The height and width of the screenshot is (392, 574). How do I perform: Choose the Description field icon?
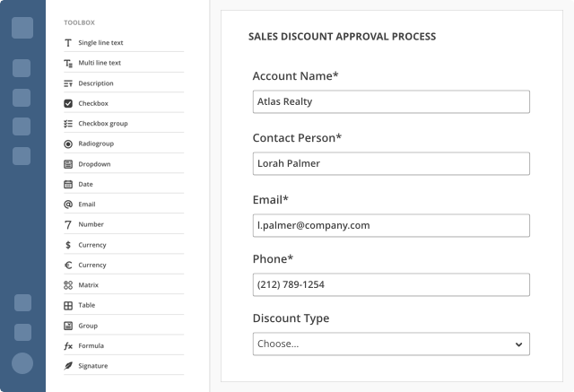pos(68,83)
